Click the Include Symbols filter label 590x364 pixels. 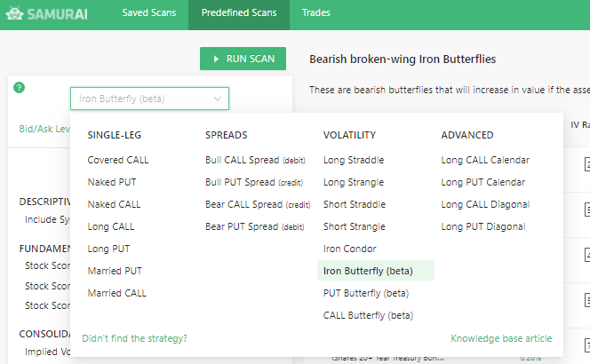[47, 219]
